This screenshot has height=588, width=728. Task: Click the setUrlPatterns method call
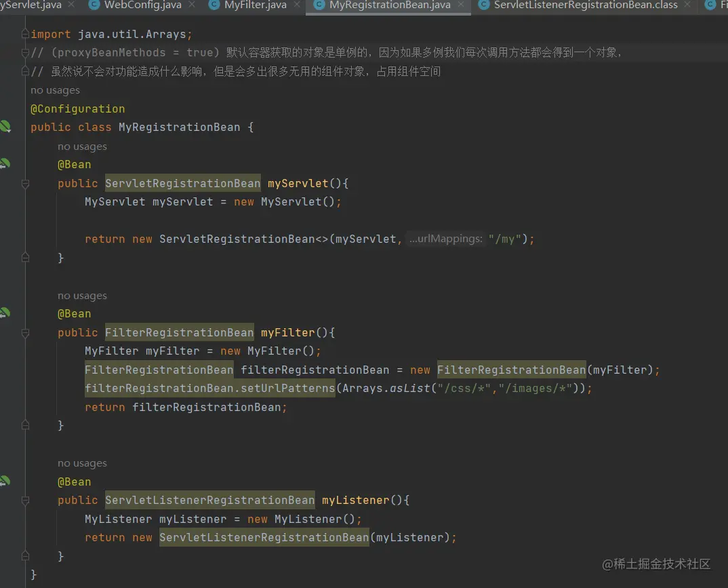pos(288,389)
